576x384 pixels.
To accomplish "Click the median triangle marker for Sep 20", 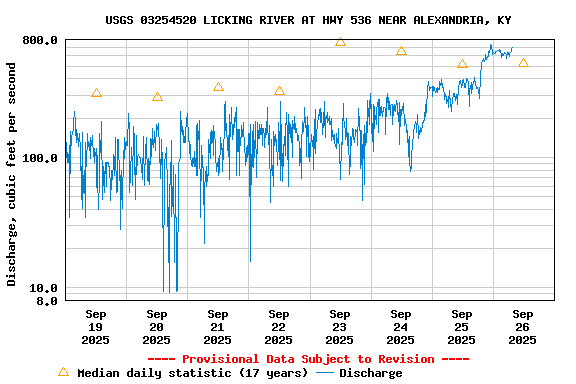I will pos(157,97).
